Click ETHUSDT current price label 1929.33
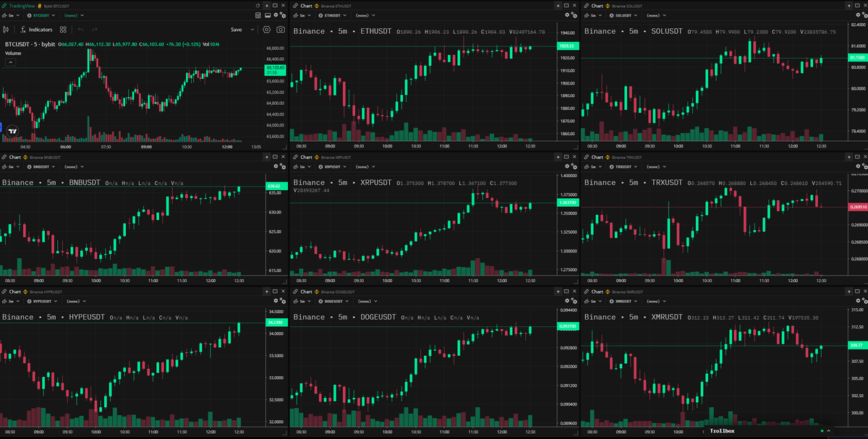868x439 pixels. (567, 46)
